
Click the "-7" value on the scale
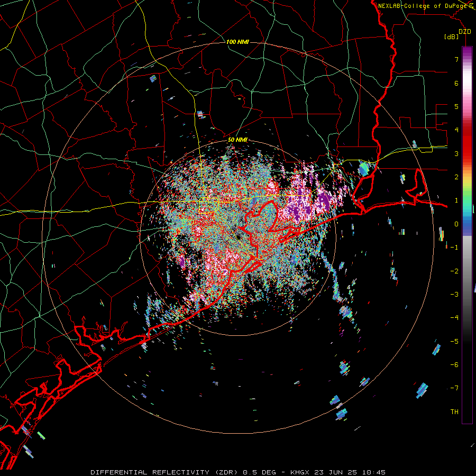454,388
